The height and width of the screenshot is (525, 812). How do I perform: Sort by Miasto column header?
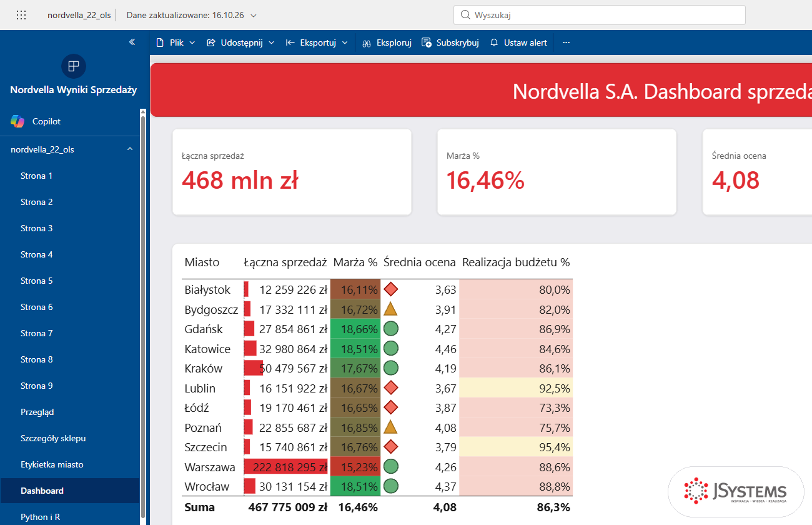pyautogui.click(x=202, y=262)
